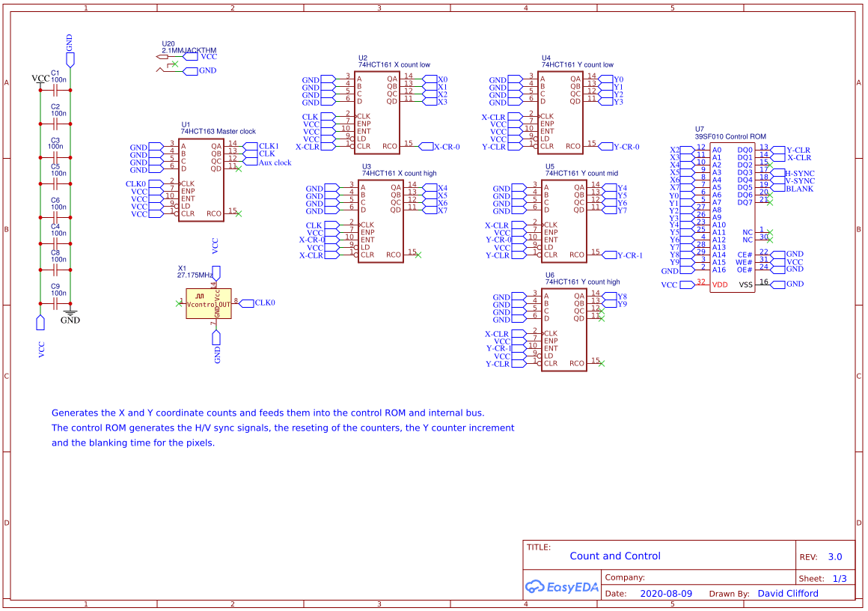Click the X7 net flag on U3
868x611 pixels.
click(x=435, y=210)
